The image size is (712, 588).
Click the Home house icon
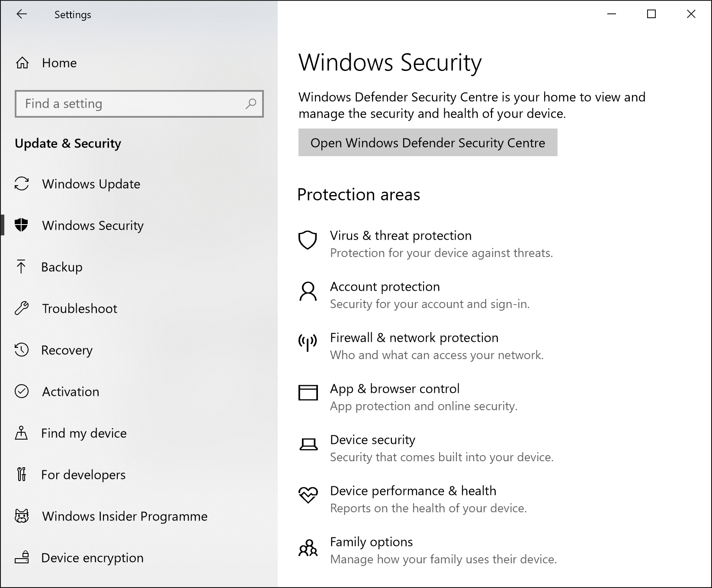coord(22,63)
